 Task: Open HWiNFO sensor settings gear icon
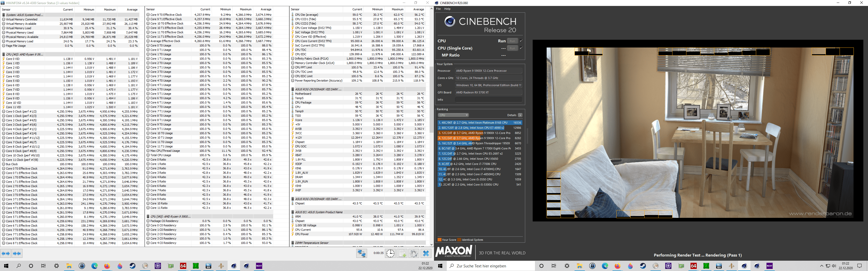pyautogui.click(x=414, y=253)
